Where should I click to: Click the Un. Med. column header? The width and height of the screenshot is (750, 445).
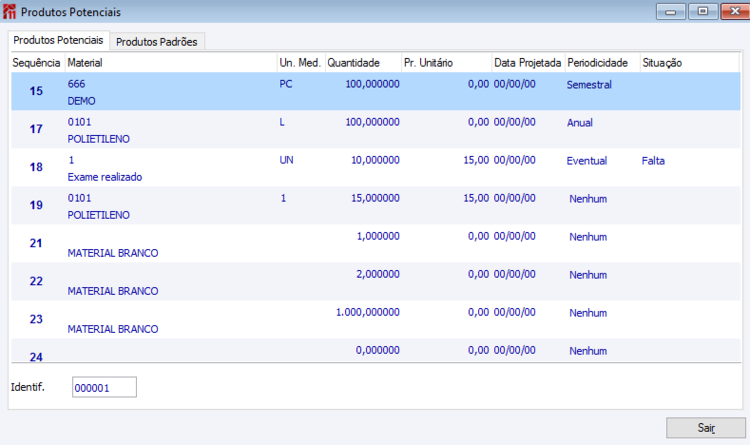coord(301,63)
